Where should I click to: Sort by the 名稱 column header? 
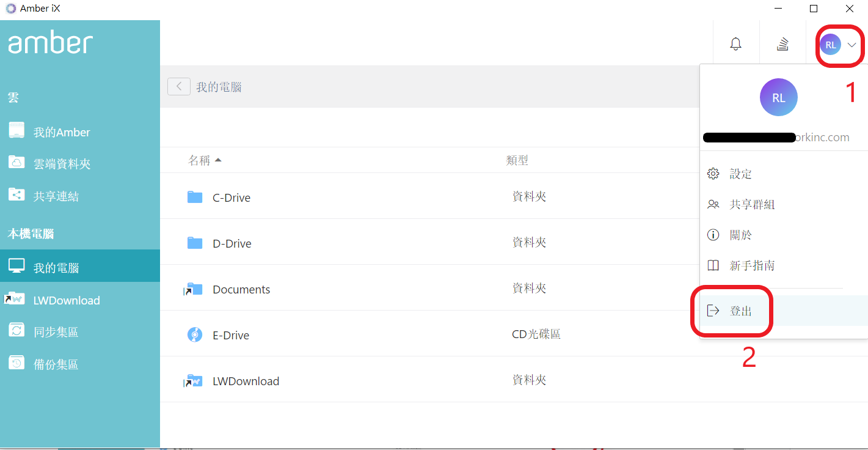click(x=199, y=160)
